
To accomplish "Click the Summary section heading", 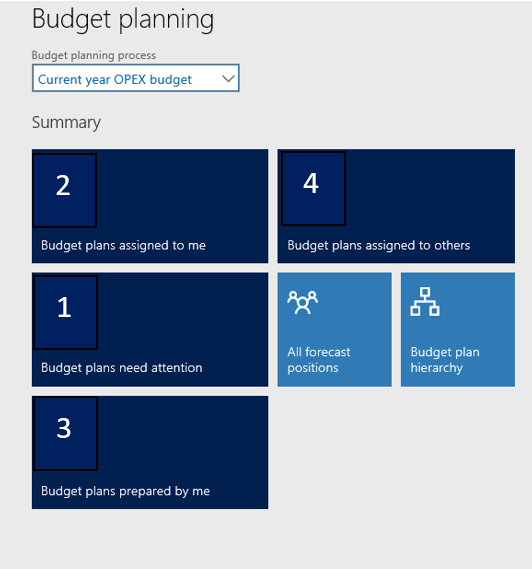I will (x=66, y=123).
